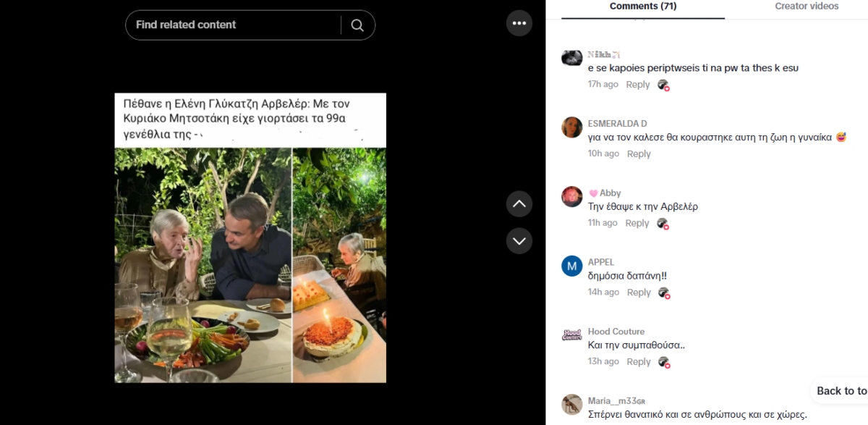Reply to ESMERALDA D's comment
The width and height of the screenshot is (868, 425).
point(639,154)
